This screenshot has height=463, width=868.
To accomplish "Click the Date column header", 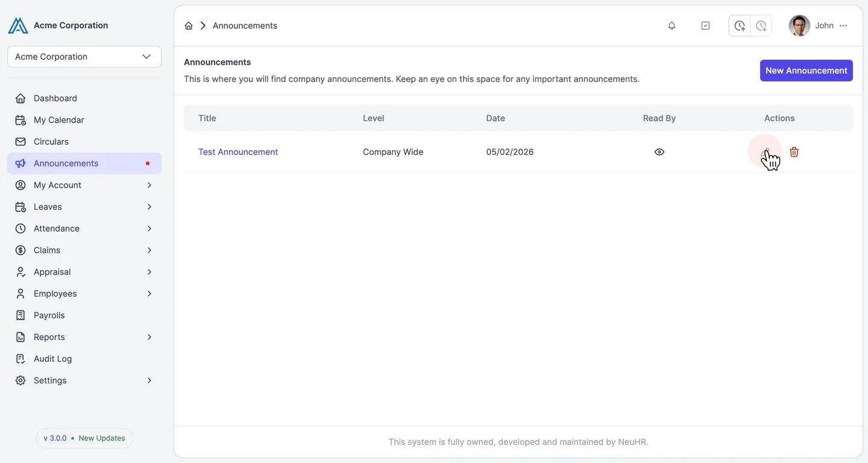I will pyautogui.click(x=495, y=118).
